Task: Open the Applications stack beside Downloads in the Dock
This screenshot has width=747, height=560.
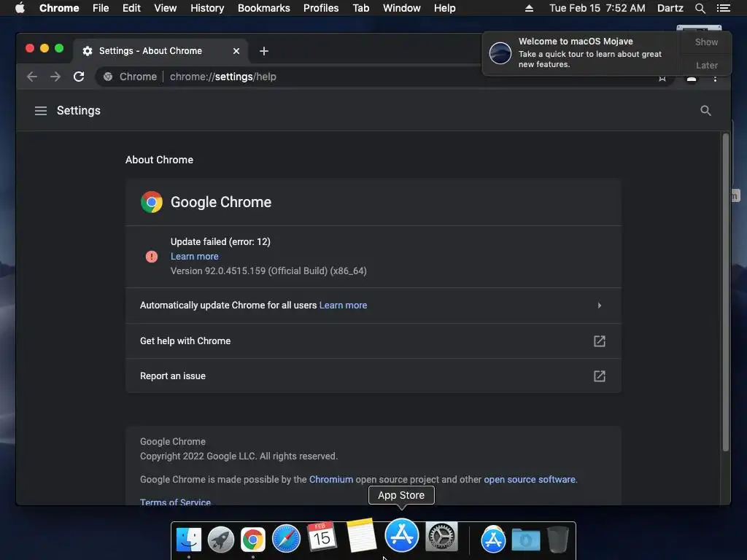Action: click(x=493, y=539)
